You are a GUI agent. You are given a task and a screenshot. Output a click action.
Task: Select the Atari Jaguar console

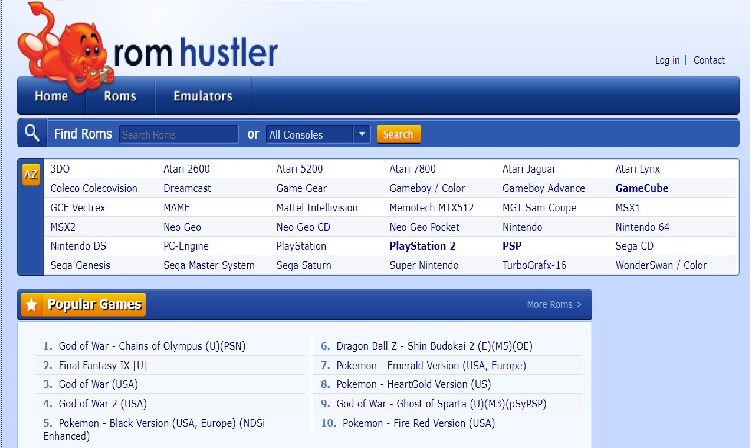point(529,169)
